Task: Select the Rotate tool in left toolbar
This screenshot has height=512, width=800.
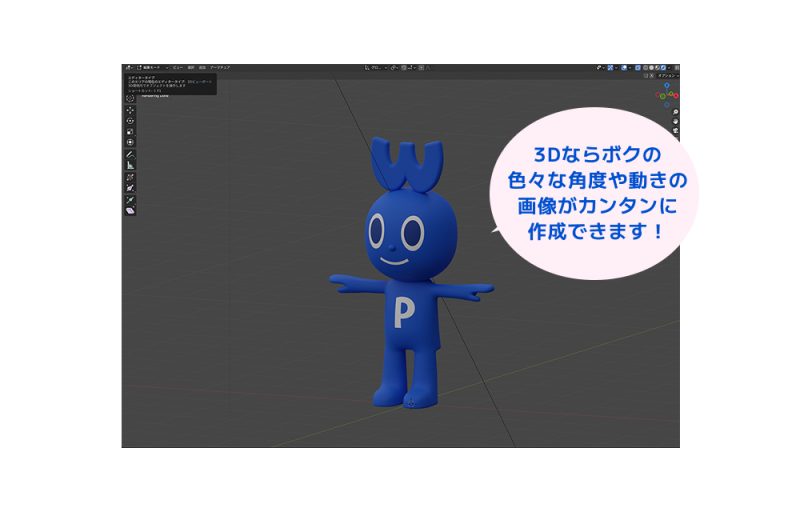Action: point(130,120)
